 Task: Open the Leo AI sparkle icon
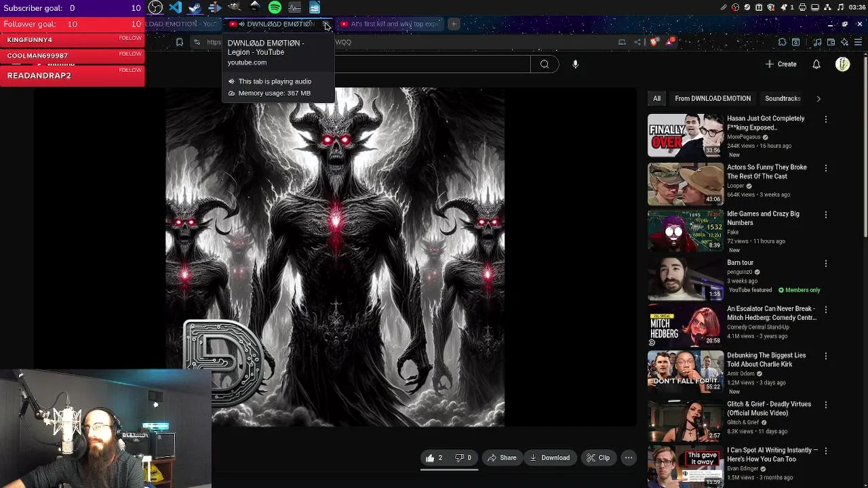pos(844,42)
